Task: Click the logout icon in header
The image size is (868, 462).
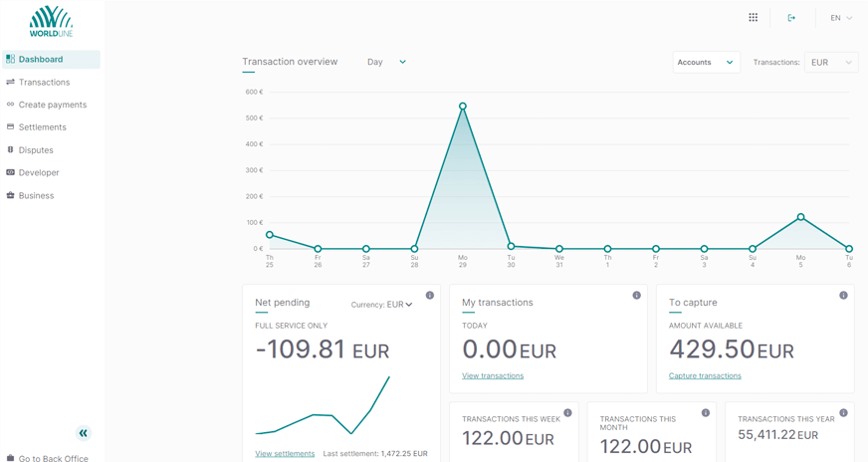Action: tap(791, 18)
